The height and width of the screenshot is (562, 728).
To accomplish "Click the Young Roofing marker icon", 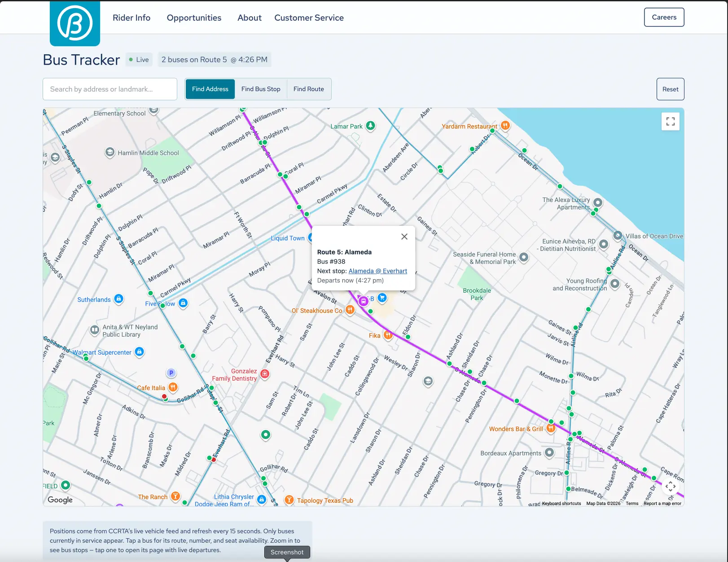I will pyautogui.click(x=615, y=284).
